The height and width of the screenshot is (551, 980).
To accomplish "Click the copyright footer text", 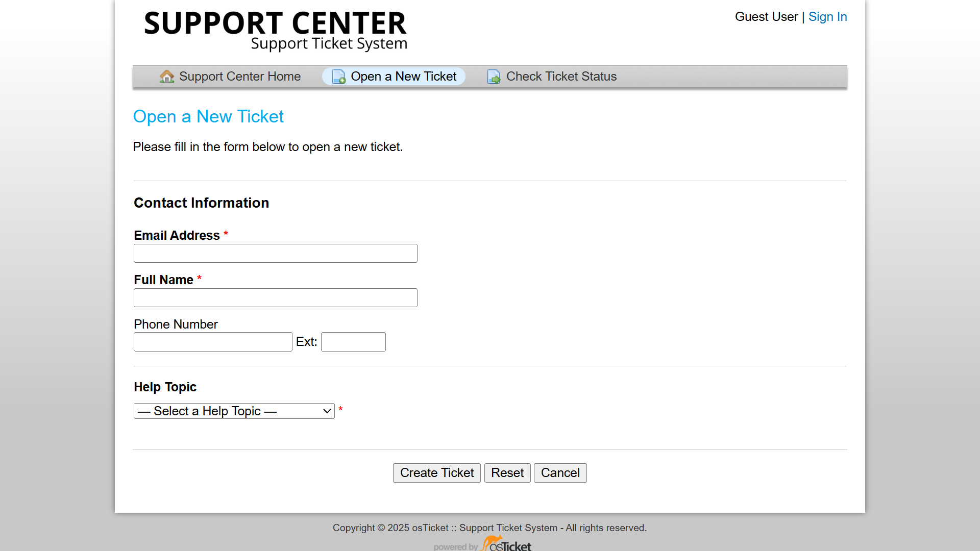I will [x=490, y=528].
